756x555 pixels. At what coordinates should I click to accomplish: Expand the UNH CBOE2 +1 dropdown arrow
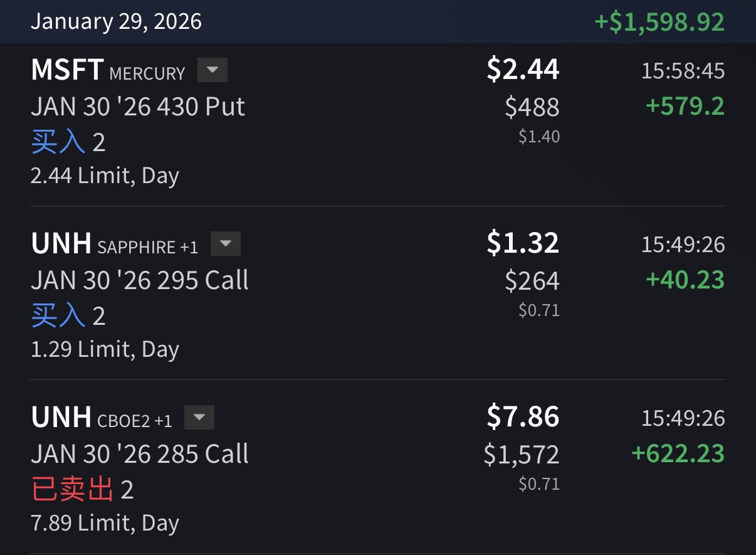[199, 418]
